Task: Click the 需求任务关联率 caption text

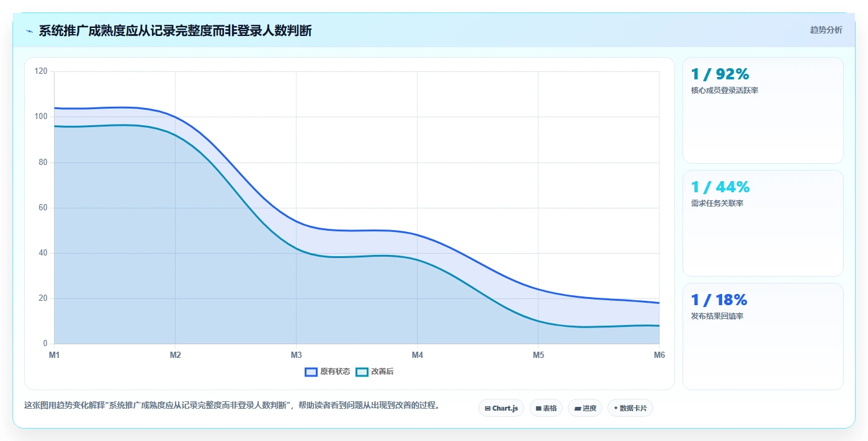Action: tap(717, 203)
